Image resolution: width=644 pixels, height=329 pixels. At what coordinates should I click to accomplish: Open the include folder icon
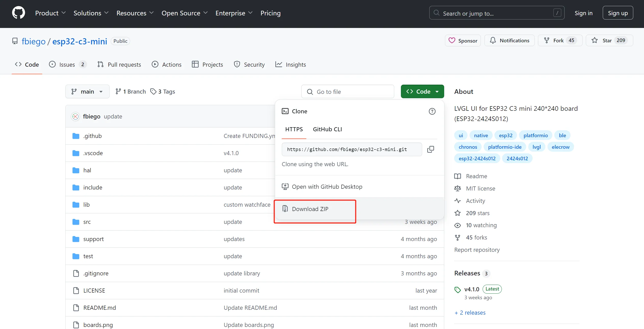point(76,187)
